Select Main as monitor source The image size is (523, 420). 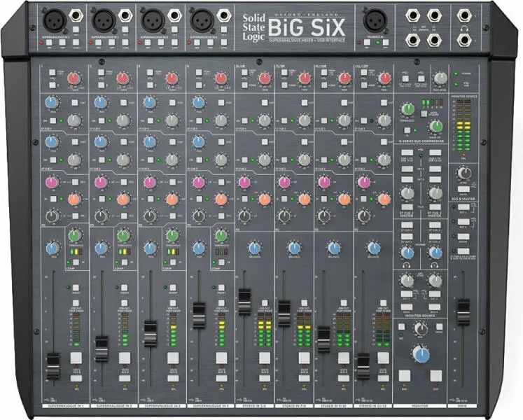[407, 307]
